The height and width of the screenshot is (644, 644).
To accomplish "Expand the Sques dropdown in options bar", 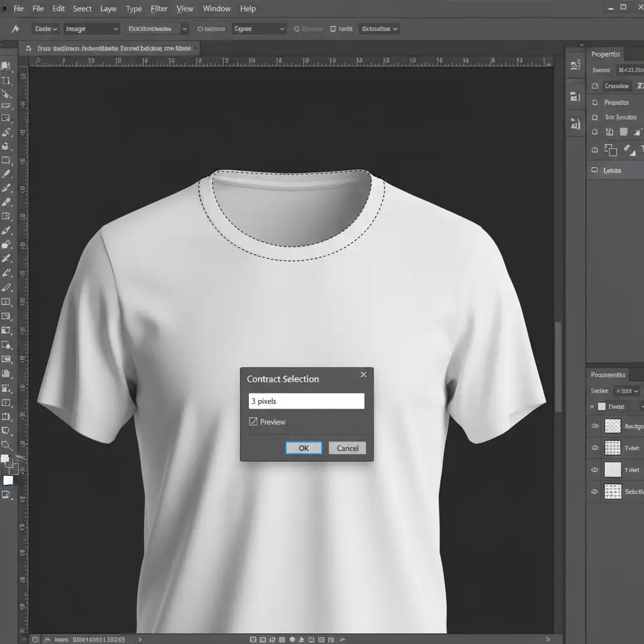I will [x=259, y=29].
